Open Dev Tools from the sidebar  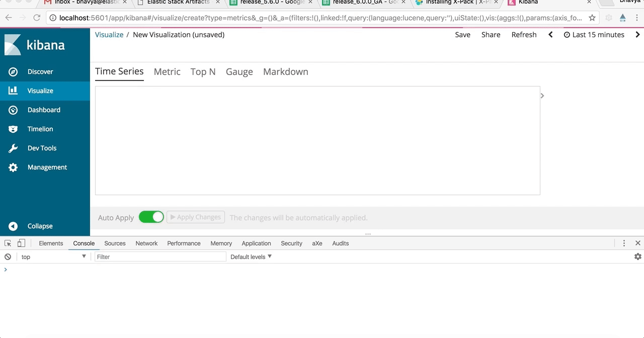coord(45,148)
